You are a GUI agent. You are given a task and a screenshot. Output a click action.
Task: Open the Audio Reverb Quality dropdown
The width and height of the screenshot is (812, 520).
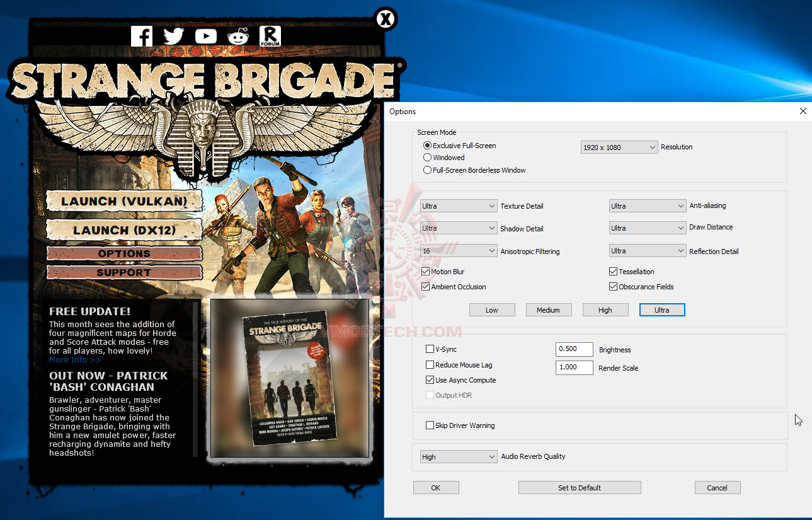(459, 457)
